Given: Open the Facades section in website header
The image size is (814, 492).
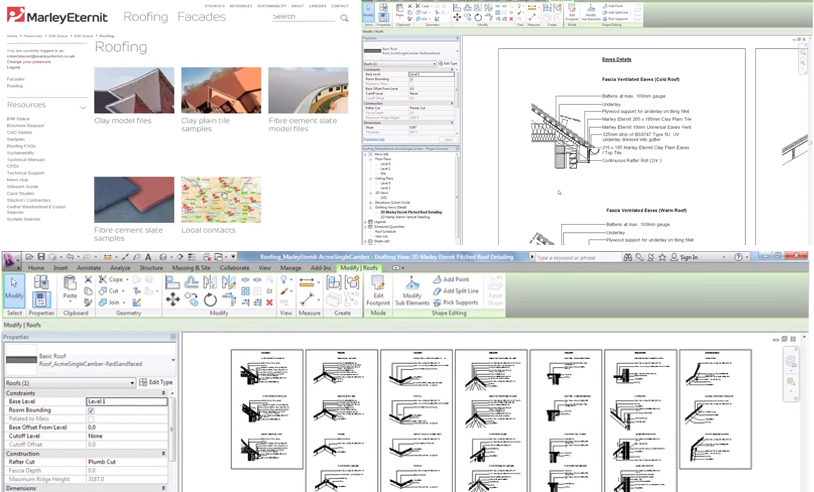Looking at the screenshot, I should pos(201,17).
